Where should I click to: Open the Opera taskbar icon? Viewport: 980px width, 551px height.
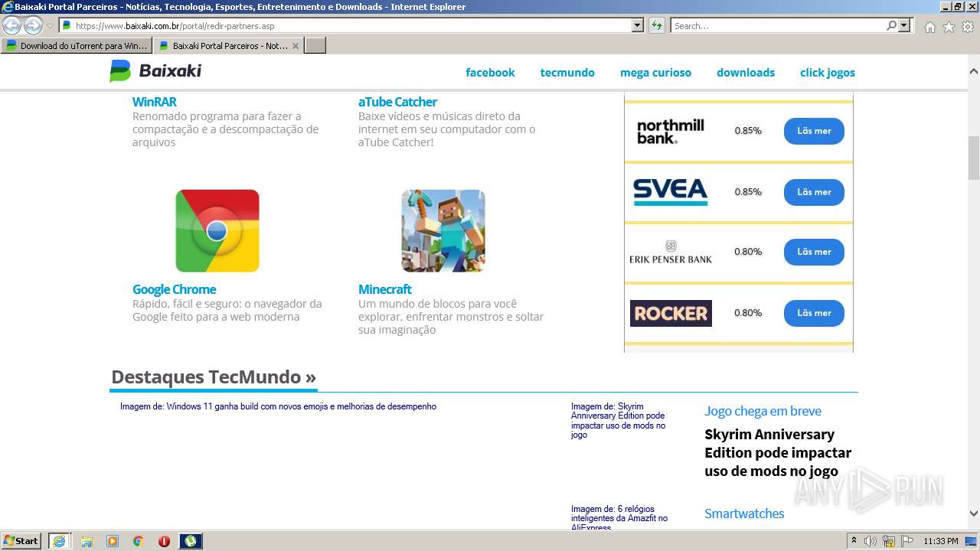(164, 541)
